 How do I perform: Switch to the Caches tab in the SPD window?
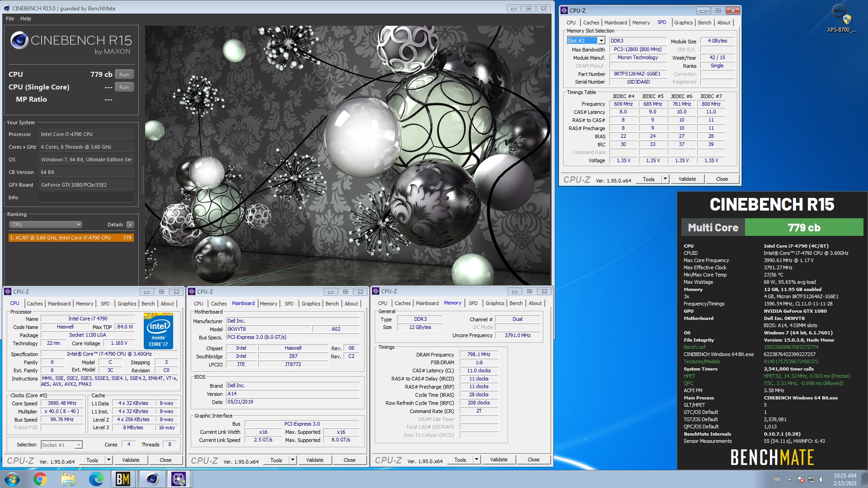click(591, 23)
